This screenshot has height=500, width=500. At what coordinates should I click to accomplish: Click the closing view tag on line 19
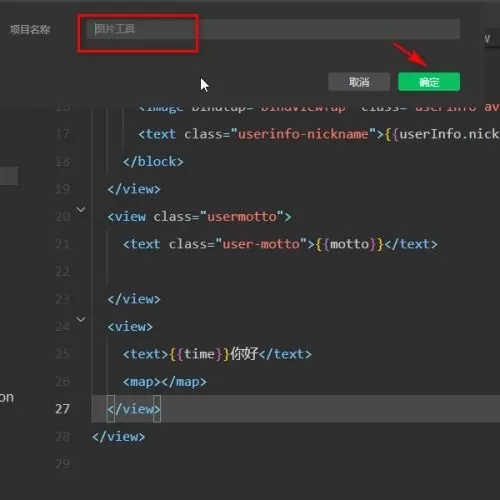(134, 189)
